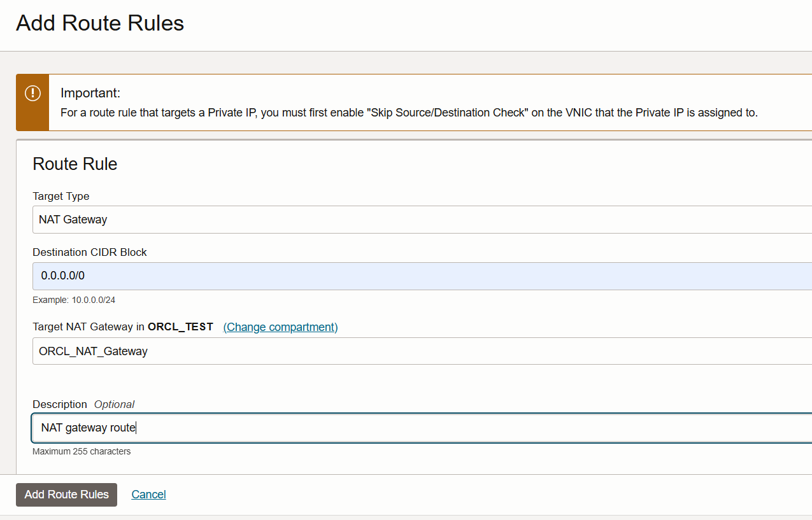Click the italic Optional text
The height and width of the screenshot is (520, 812).
(x=114, y=404)
